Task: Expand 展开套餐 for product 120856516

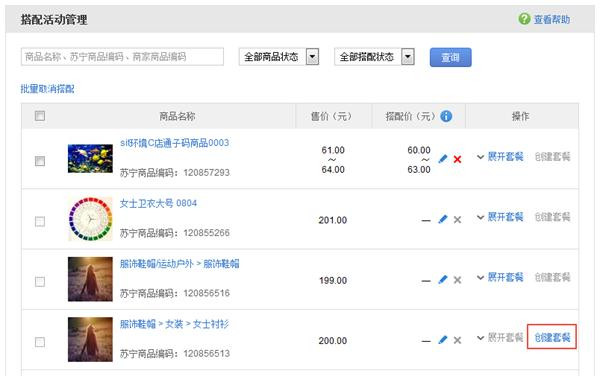Action: coord(500,277)
